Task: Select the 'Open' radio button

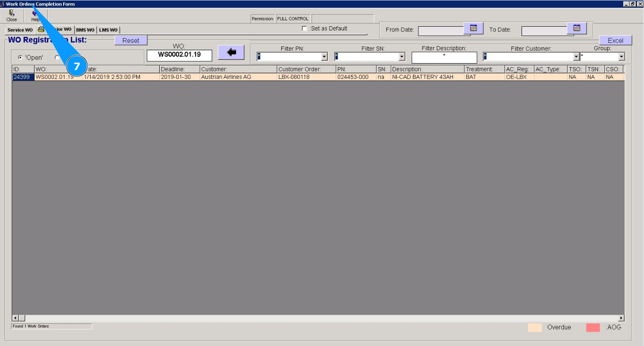Action: (x=20, y=58)
